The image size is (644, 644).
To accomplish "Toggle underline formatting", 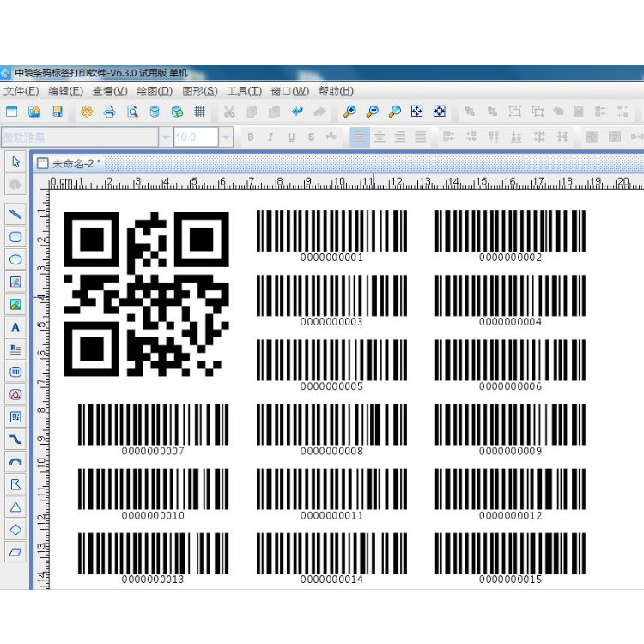I will [x=291, y=137].
